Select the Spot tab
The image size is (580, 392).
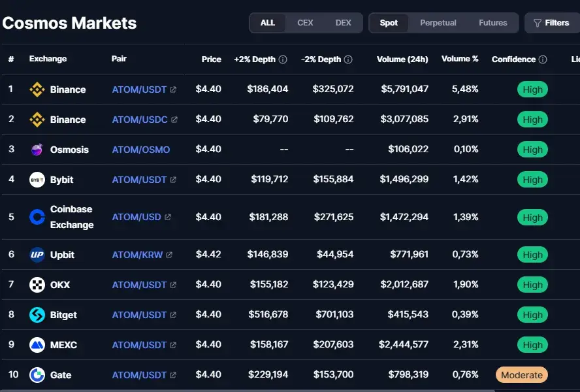point(389,23)
